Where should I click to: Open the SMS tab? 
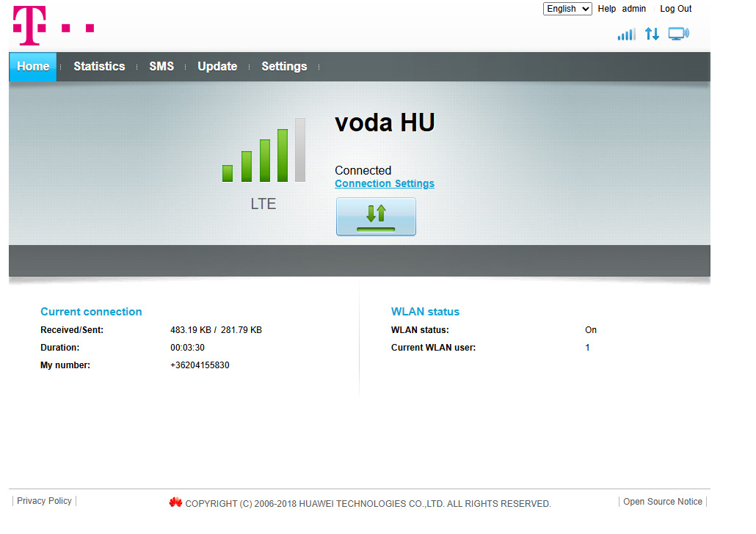coord(161,67)
